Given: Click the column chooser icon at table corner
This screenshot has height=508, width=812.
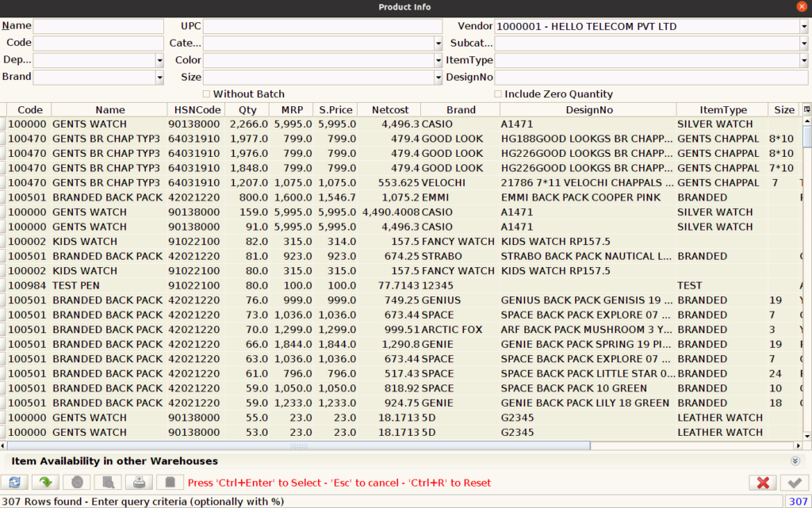Looking at the screenshot, I should coord(806,109).
